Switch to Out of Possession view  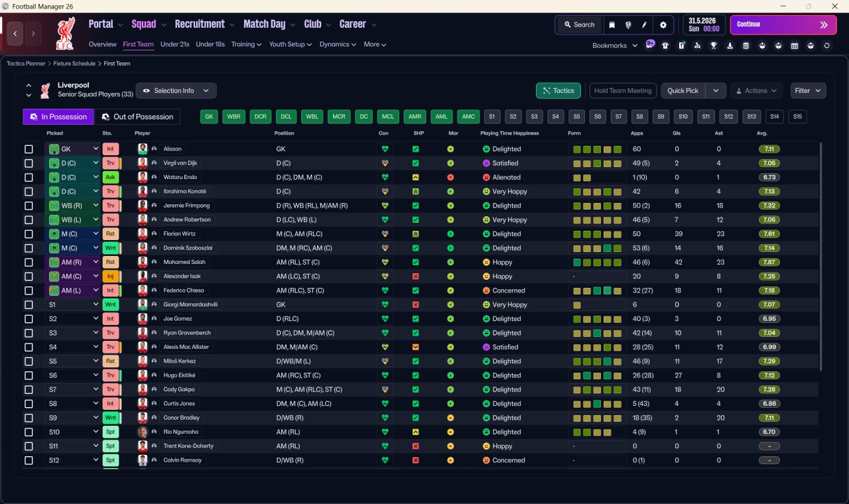tap(137, 117)
